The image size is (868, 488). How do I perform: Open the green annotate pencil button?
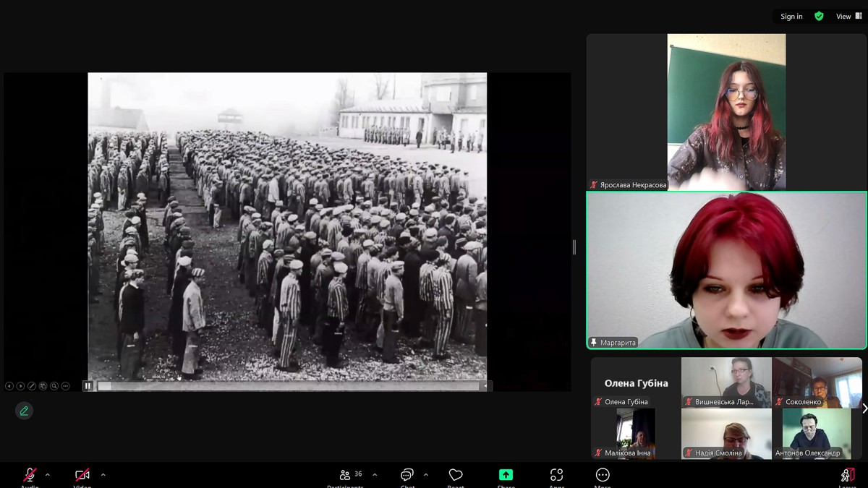click(x=24, y=411)
